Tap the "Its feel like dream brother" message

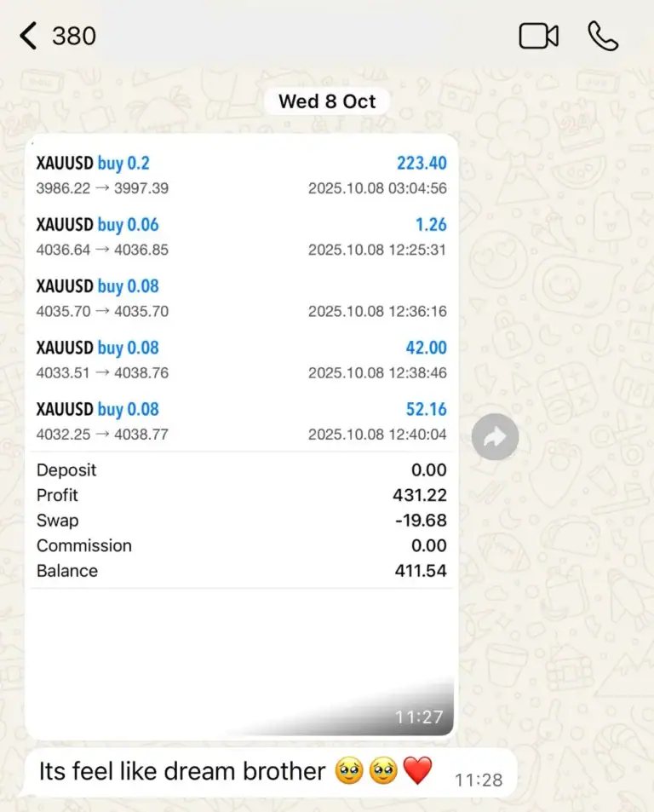(182, 772)
